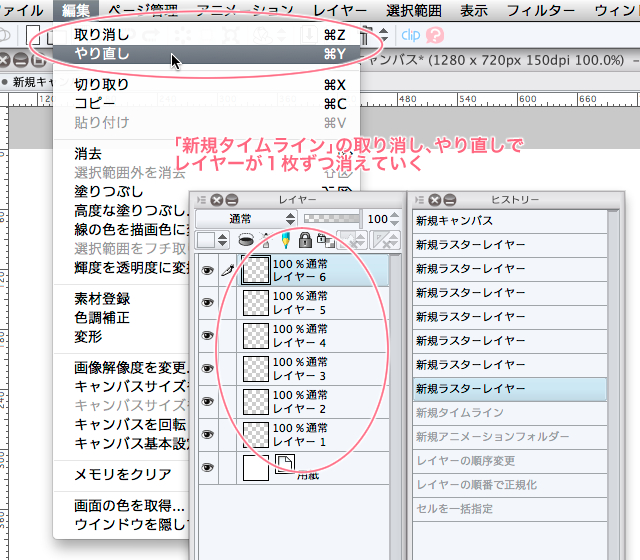Choose 切り取り (Cut) menu item
The height and width of the screenshot is (560, 640).
[207, 84]
